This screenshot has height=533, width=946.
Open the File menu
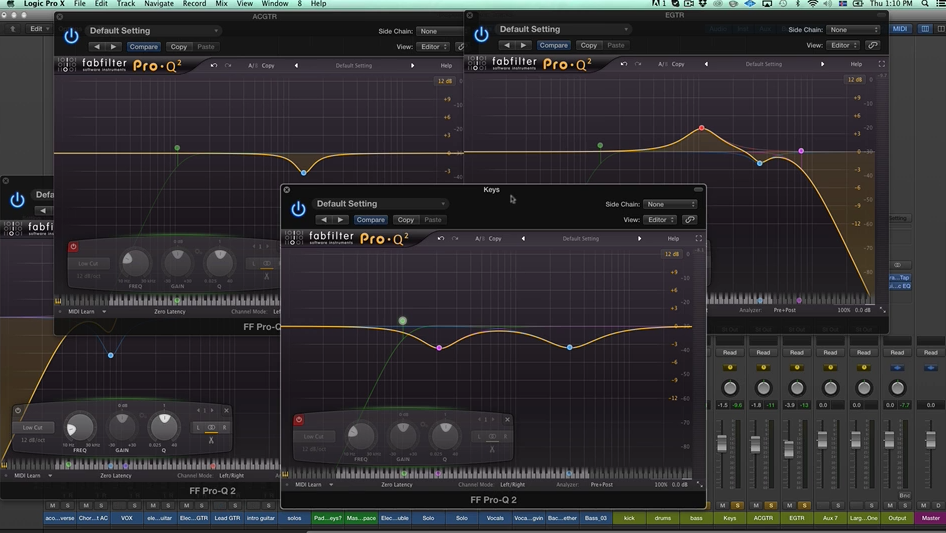(80, 4)
